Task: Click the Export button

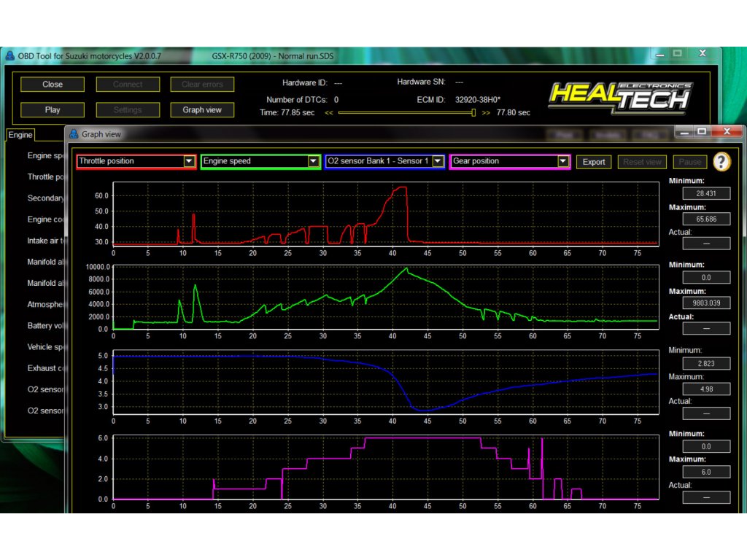Action: (x=594, y=162)
